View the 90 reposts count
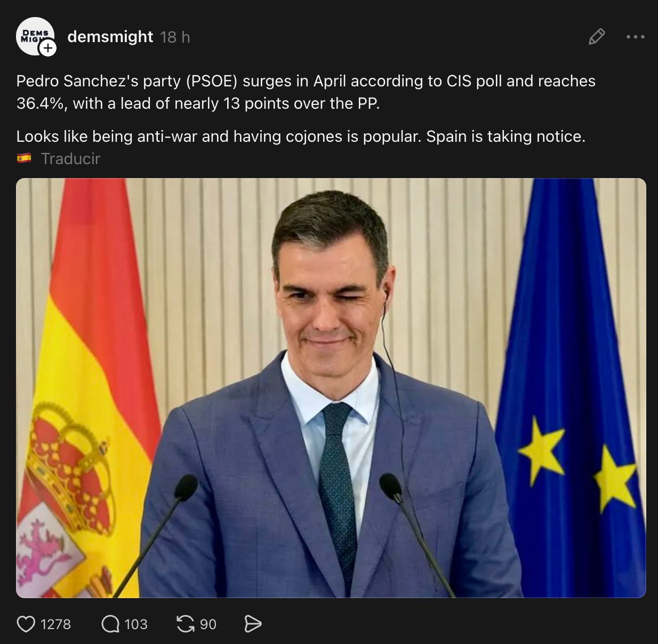Viewport: 658px width, 644px height. tap(208, 624)
